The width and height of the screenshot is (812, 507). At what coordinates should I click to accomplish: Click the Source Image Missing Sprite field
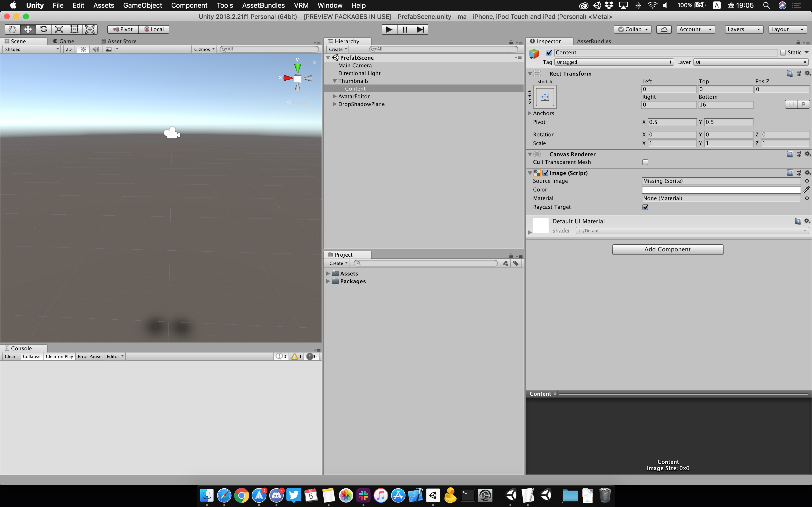(721, 181)
